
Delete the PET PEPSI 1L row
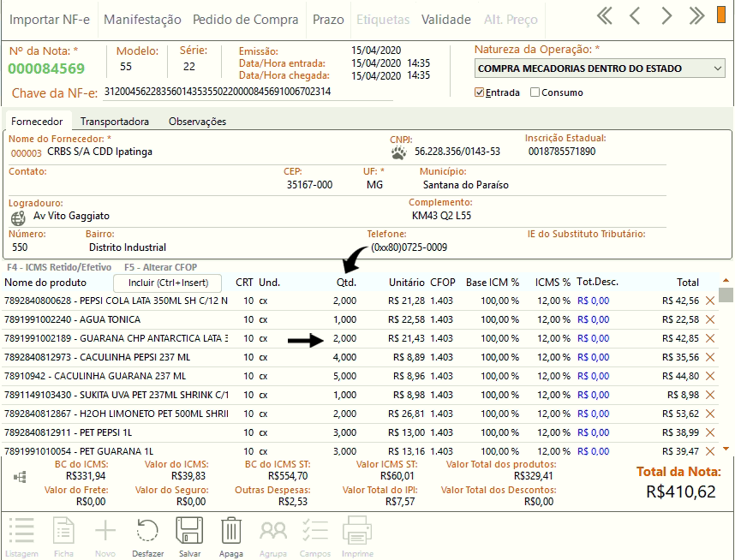[x=710, y=432]
